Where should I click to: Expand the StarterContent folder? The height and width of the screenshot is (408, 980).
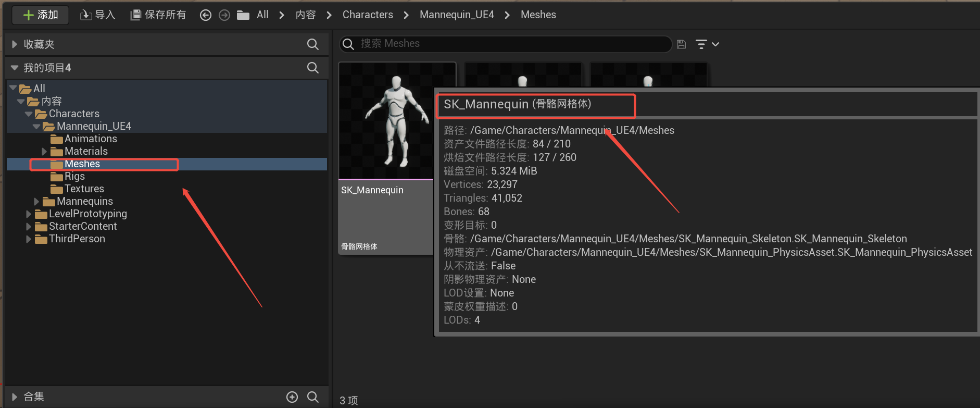(x=29, y=227)
